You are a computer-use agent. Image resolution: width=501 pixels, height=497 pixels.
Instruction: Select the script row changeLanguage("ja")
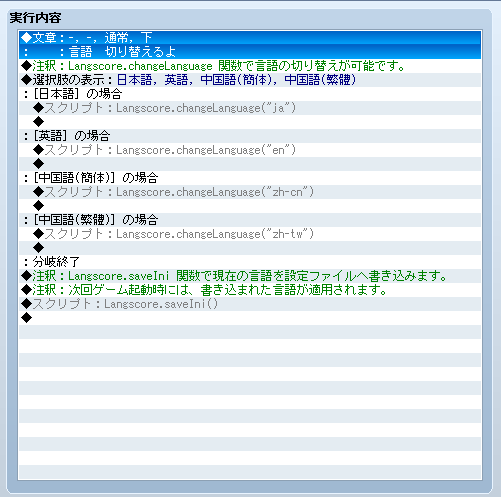[250, 108]
